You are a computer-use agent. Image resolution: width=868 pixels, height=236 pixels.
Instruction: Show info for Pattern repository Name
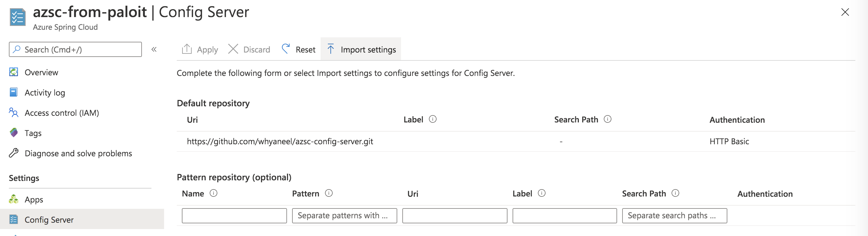point(214,193)
